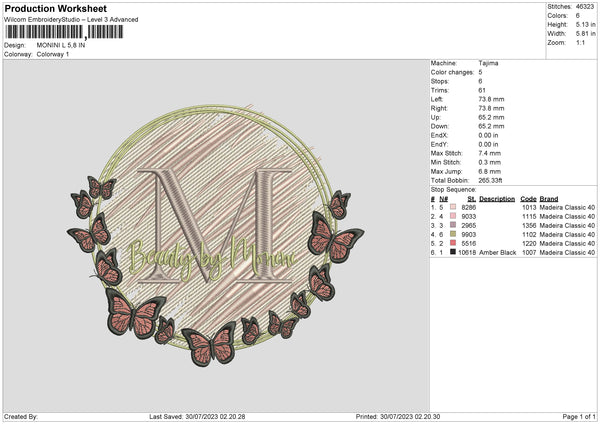Select the Width value 5.81 in
600x424 pixels.
point(585,34)
